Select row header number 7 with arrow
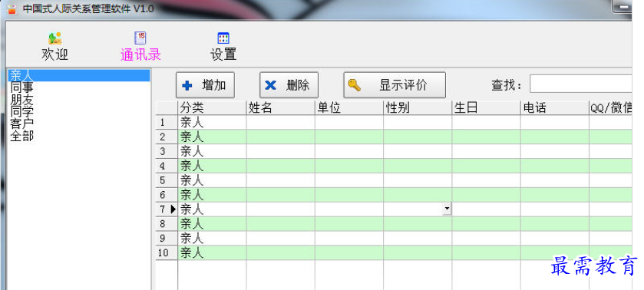Viewport: 644px width, 290px height. tap(167, 209)
